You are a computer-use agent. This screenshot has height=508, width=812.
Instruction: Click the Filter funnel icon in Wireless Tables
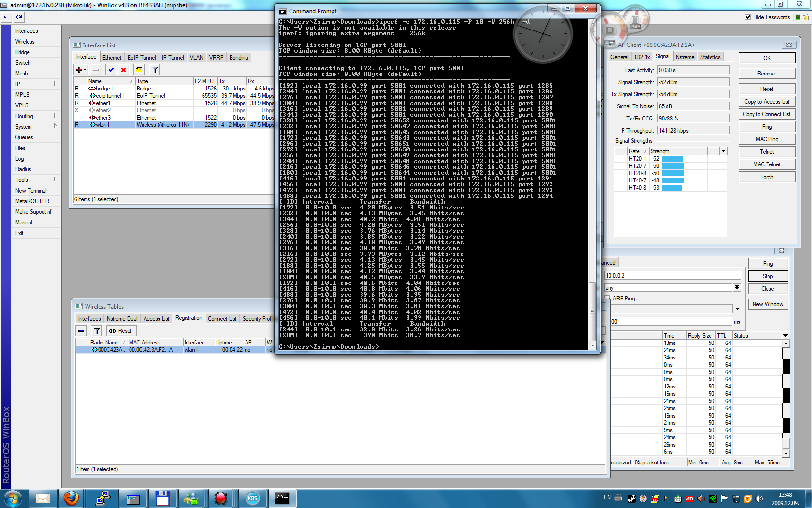click(97, 331)
